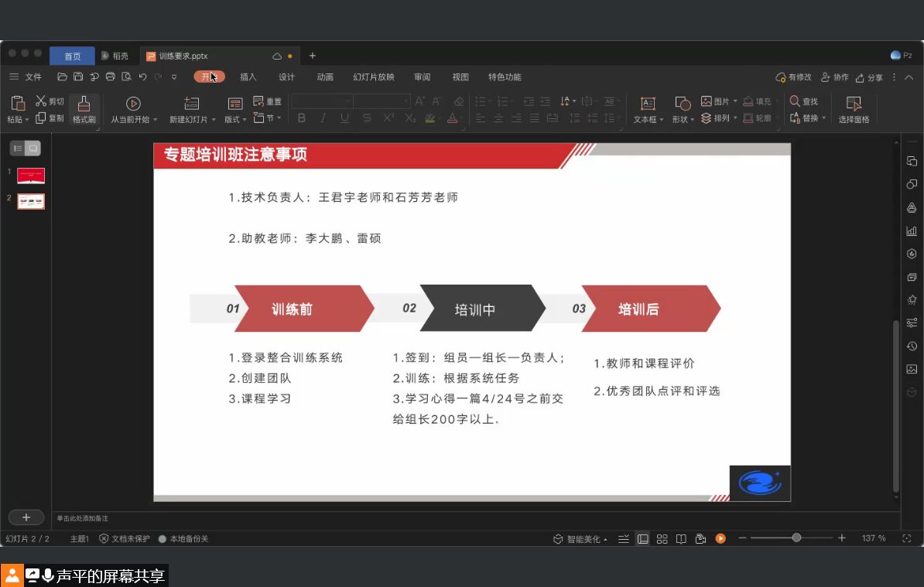The image size is (924, 587).
Task: Open the 特色功能 tab
Action: tap(505, 77)
